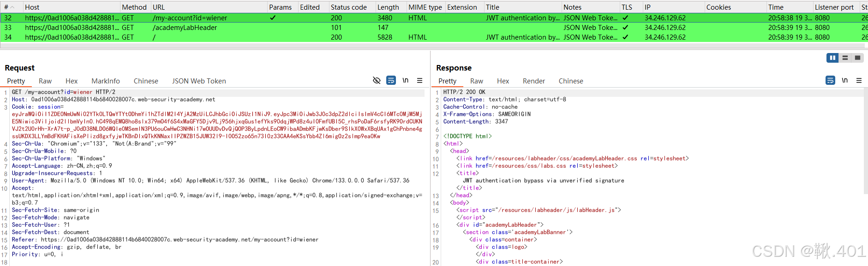Open Render tab in Response panel

[534, 81]
